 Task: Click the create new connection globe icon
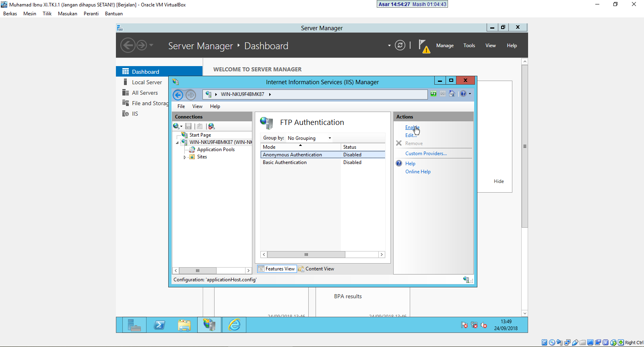(176, 126)
